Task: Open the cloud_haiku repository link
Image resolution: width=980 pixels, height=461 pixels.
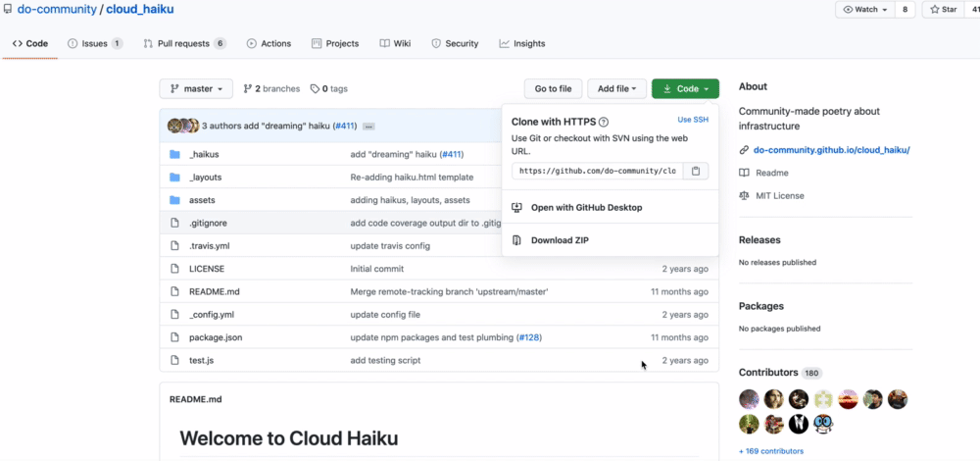Action: pos(140,10)
